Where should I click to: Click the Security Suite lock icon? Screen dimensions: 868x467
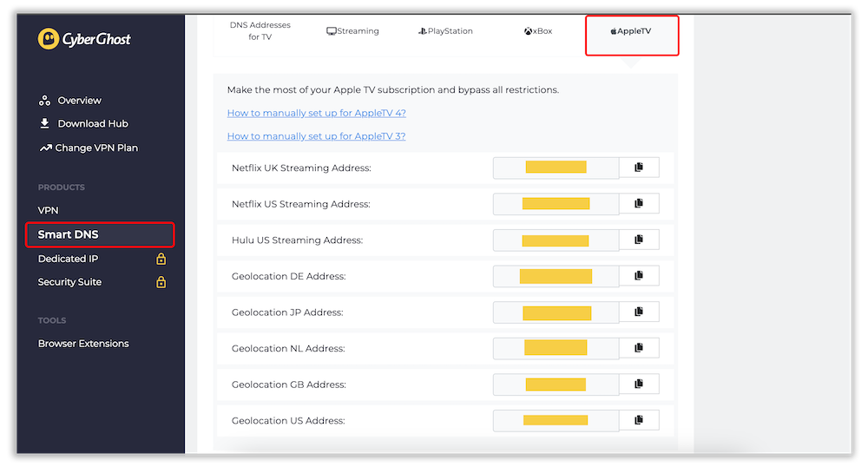pyautogui.click(x=161, y=282)
